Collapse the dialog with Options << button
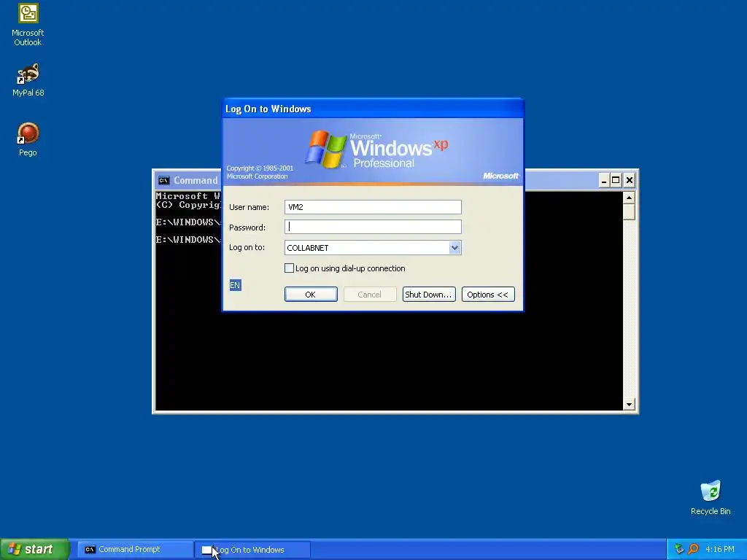This screenshot has height=560, width=747. click(x=488, y=295)
